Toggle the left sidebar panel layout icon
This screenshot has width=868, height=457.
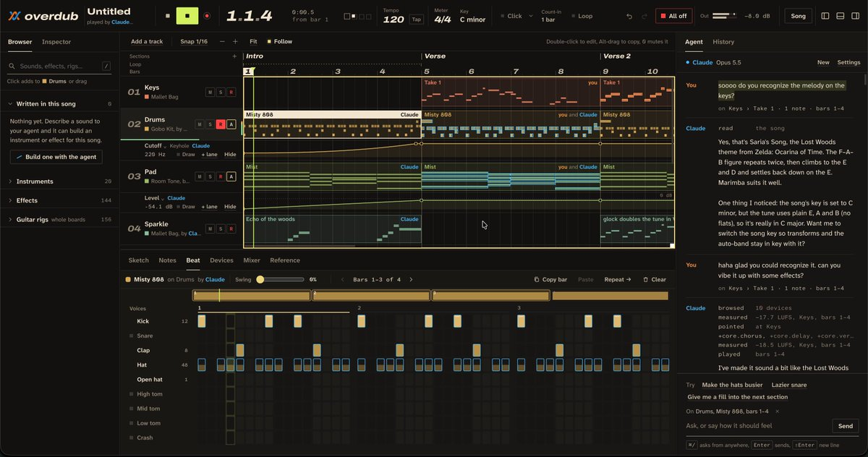point(825,16)
